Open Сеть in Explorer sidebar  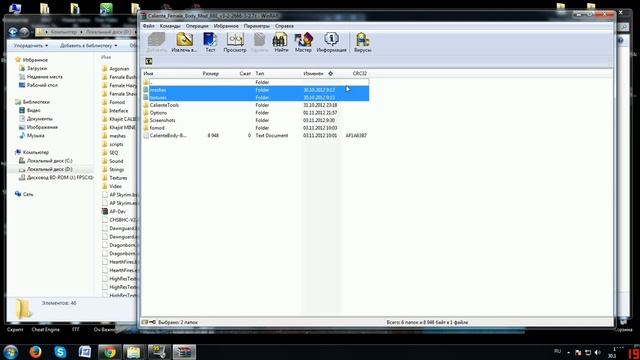tap(24, 194)
